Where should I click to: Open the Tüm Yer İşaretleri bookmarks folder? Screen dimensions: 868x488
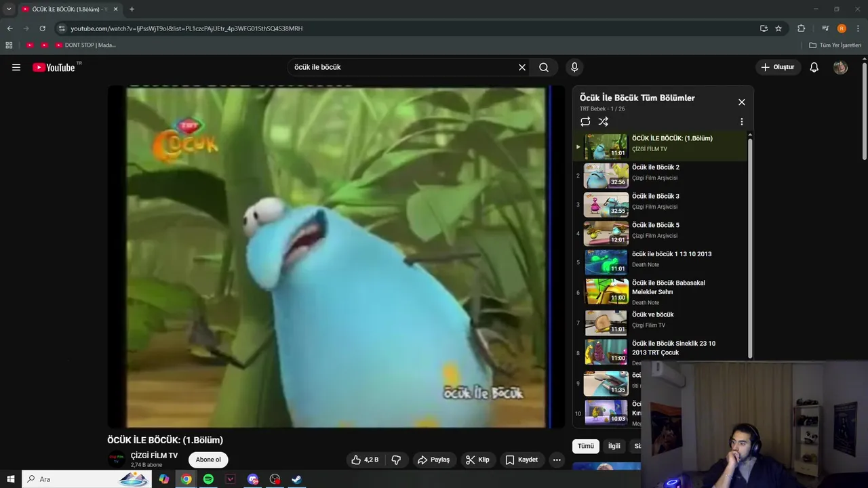click(835, 45)
